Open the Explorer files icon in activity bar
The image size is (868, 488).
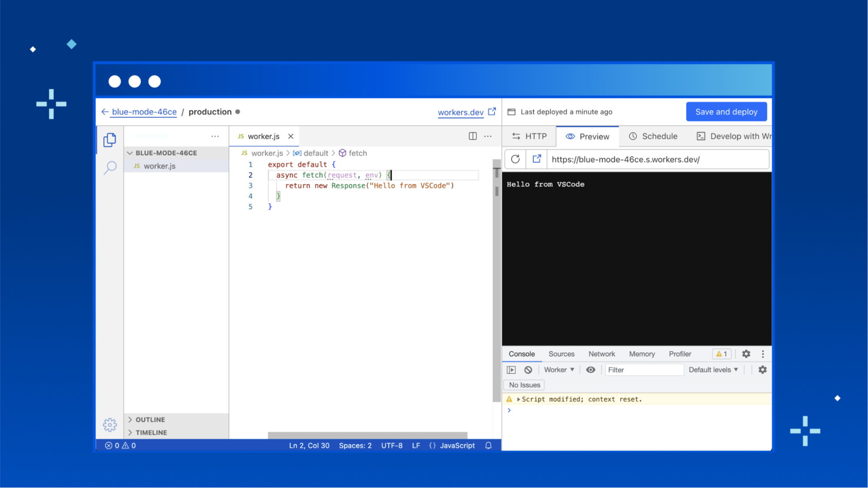tap(110, 140)
